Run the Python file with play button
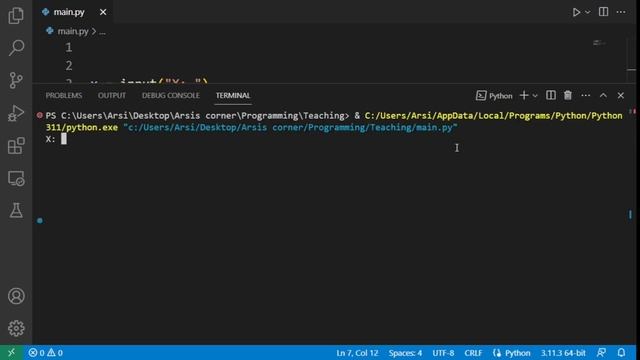This screenshot has width=640, height=360. (576, 12)
